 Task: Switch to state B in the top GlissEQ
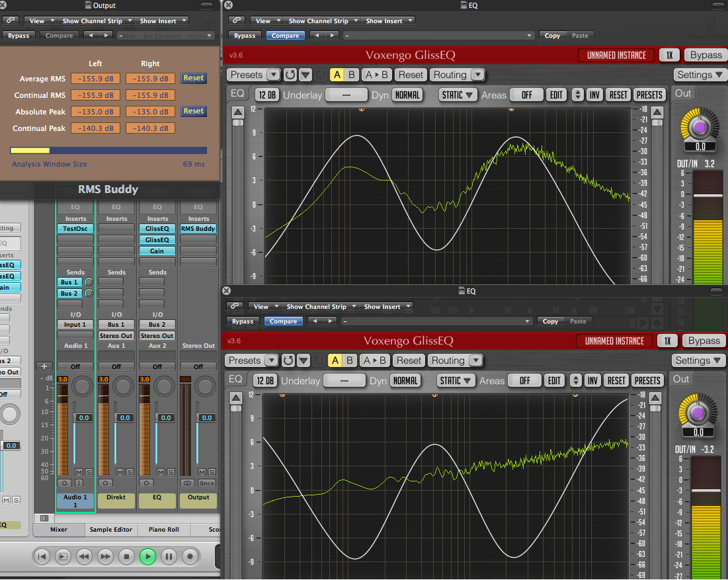[x=352, y=75]
